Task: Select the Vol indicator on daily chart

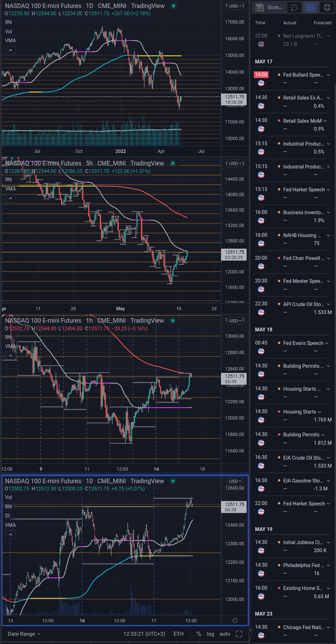Action: pos(9,32)
